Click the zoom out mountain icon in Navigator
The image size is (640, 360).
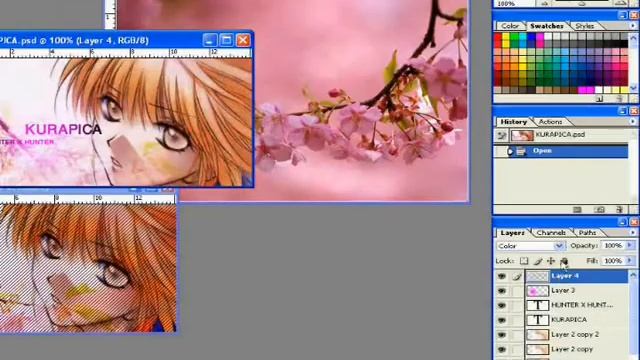pyautogui.click(x=544, y=3)
